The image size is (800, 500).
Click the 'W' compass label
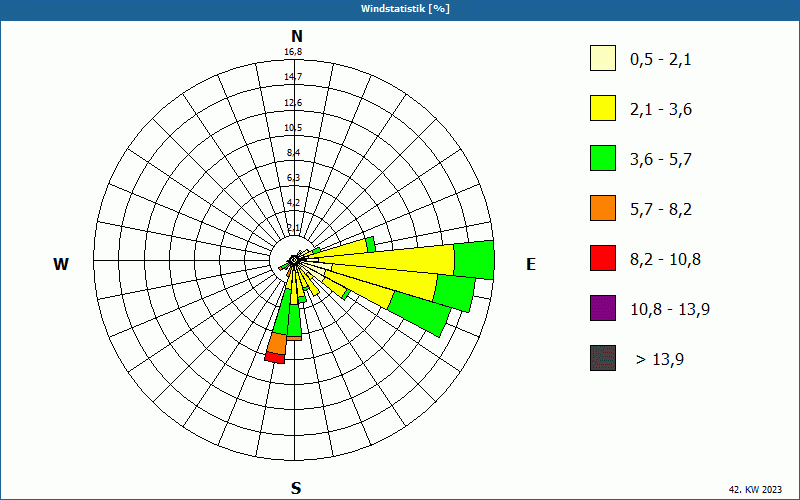click(x=61, y=264)
